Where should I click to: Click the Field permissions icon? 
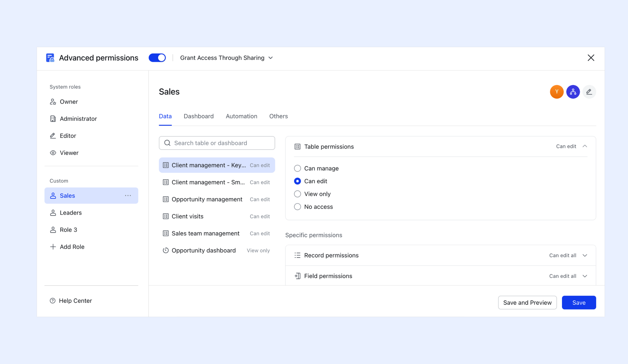[x=297, y=276]
